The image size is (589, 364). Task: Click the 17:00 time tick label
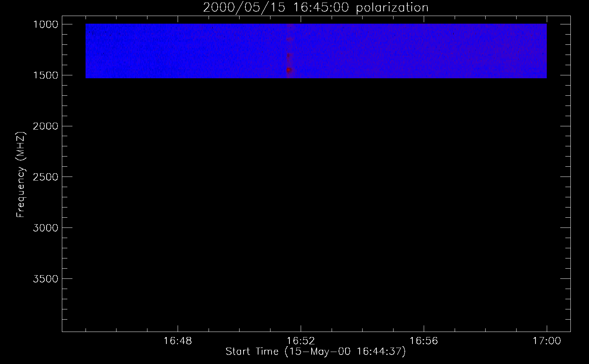(547, 341)
